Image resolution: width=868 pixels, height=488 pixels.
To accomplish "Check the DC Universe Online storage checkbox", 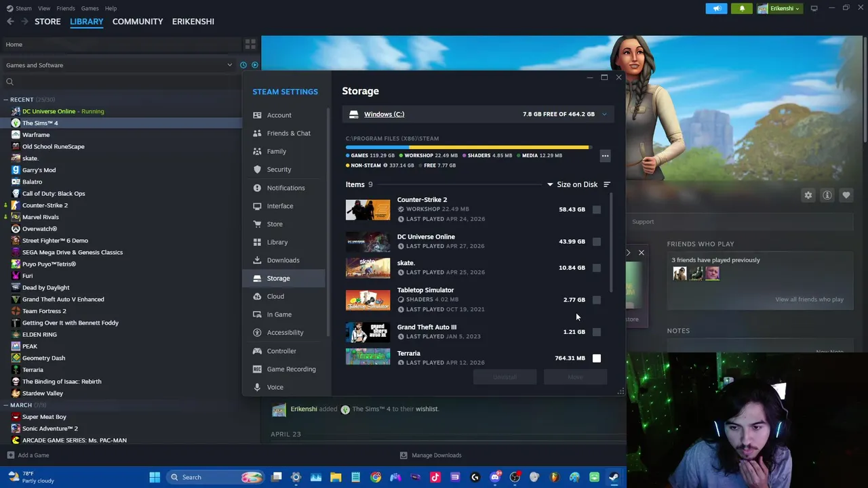I will point(597,241).
